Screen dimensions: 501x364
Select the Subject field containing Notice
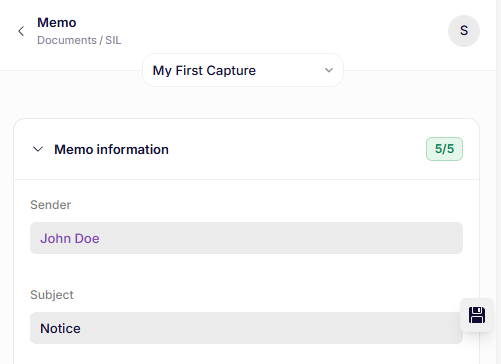coord(246,328)
